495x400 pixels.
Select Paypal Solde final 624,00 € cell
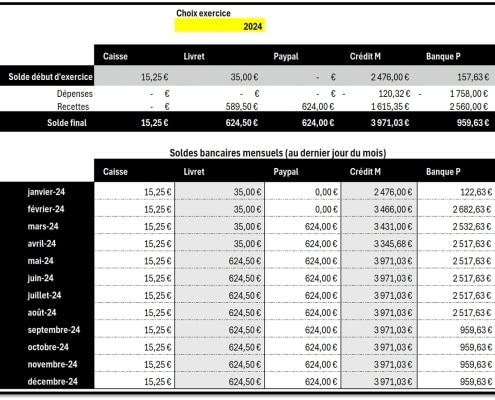point(318,123)
